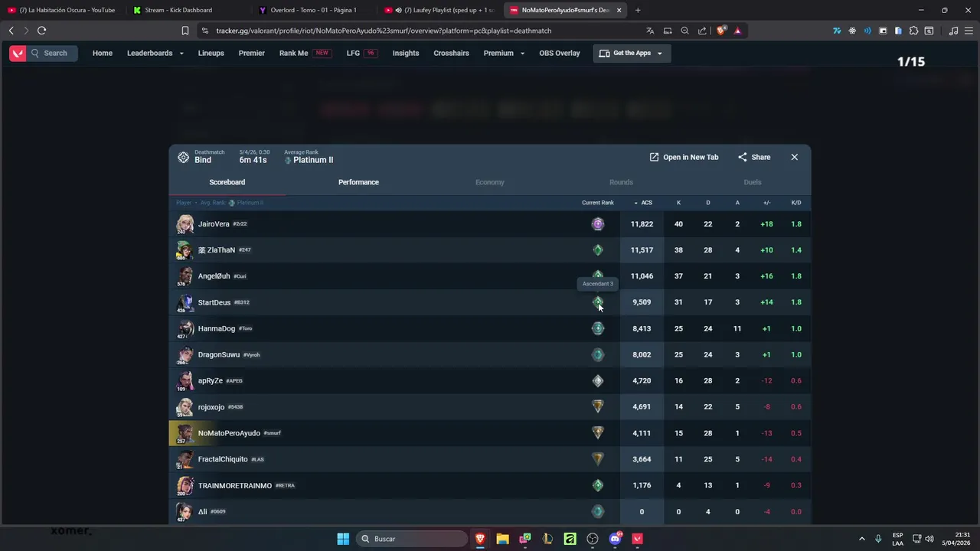Open ZlaThaN player profile
Viewport: 980px width, 551px height.
pyautogui.click(x=217, y=250)
